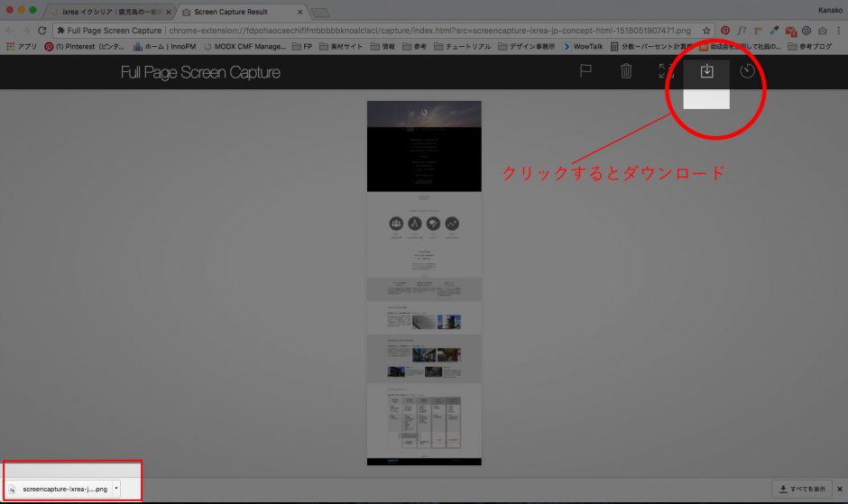Screen dimensions: 848x504
Task: Select the Screen Capture Result tab
Action: click(x=236, y=12)
